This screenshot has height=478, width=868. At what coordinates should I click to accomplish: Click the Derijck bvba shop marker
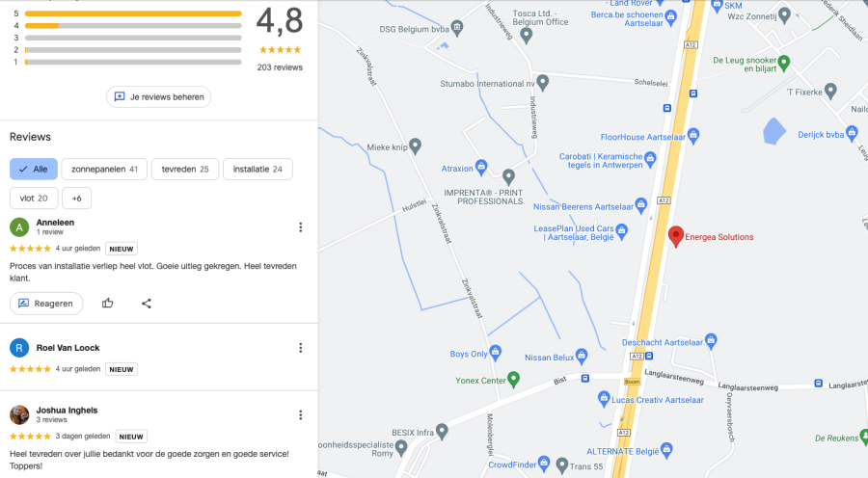[x=852, y=133]
